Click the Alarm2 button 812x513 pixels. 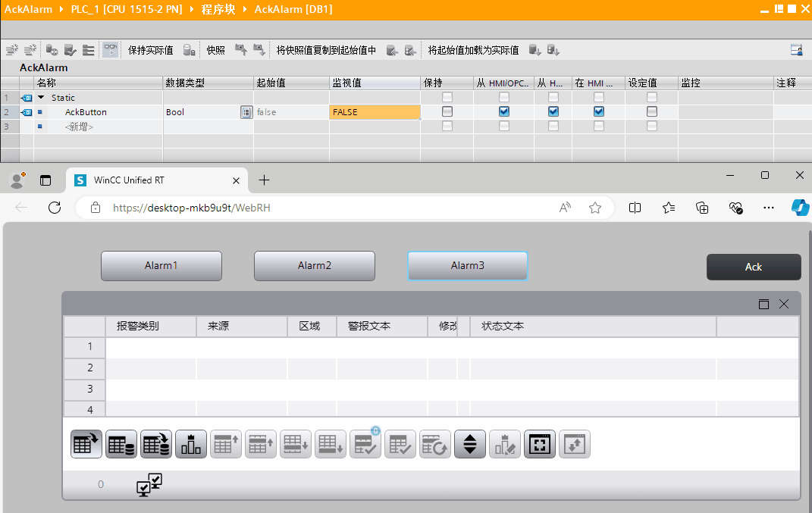click(315, 265)
